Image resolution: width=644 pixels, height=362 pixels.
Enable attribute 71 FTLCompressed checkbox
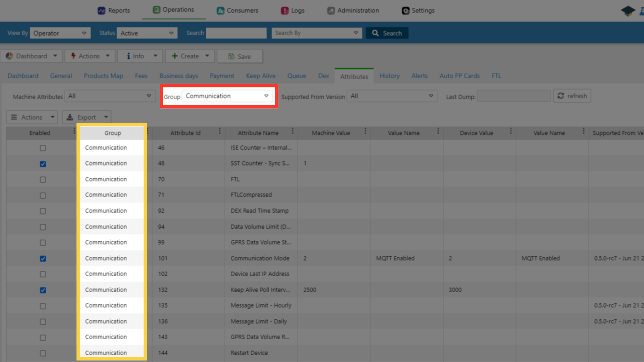click(43, 195)
